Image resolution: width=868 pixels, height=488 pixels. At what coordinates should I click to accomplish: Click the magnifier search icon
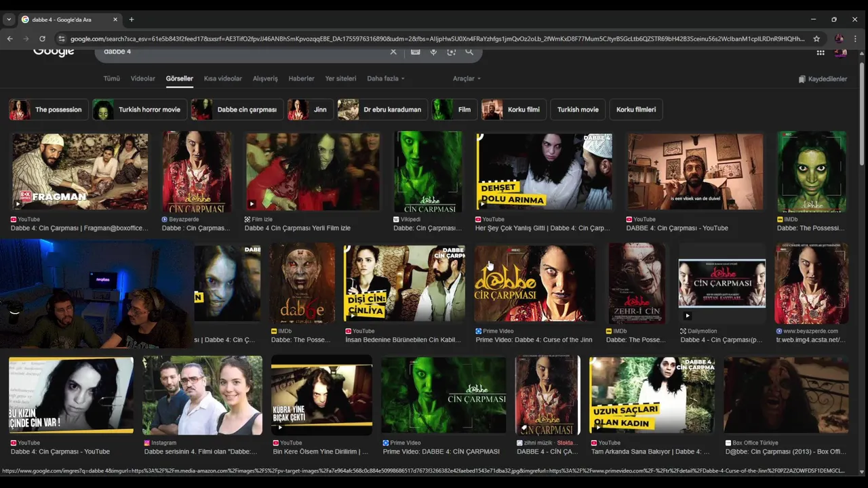(x=469, y=52)
